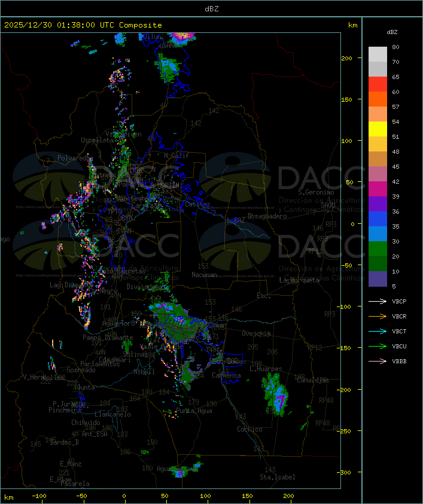The height and width of the screenshot is (504, 423).
Task: Click the Bardas_B place label
Action: click(64, 442)
